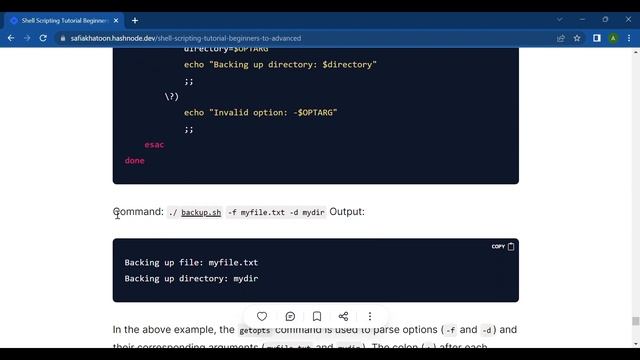
Task: Click the vertical scrollbar thumb
Action: pos(636,321)
